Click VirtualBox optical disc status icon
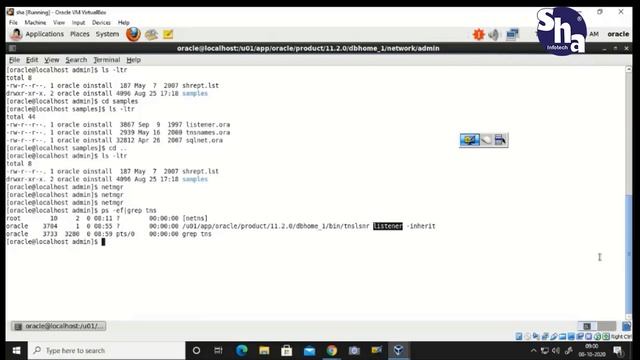Screen dimensions: 640x360 click(527, 336)
